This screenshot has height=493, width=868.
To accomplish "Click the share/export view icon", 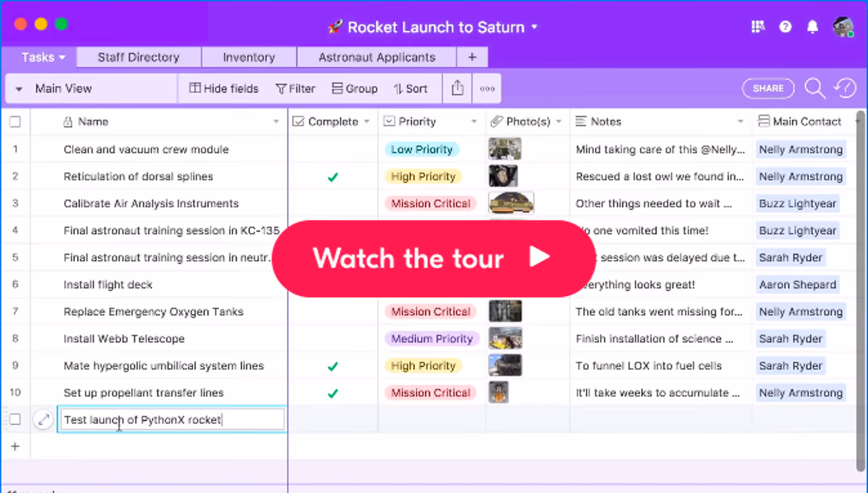I will [x=458, y=88].
